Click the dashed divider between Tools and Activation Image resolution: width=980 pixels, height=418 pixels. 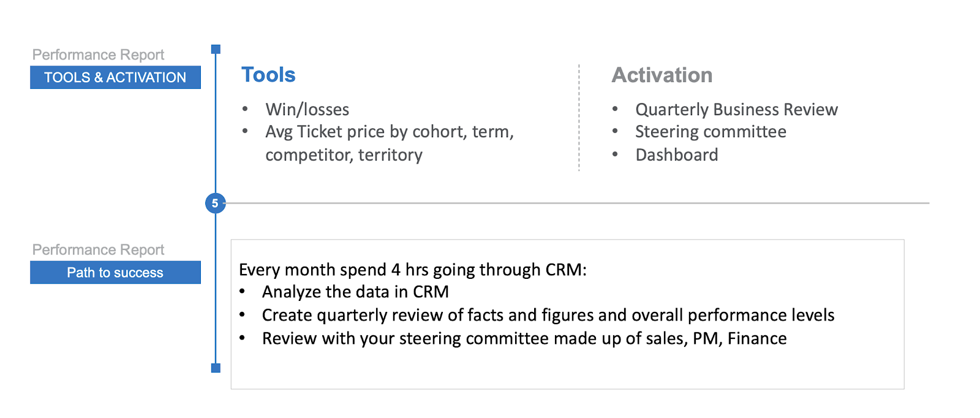[579, 118]
